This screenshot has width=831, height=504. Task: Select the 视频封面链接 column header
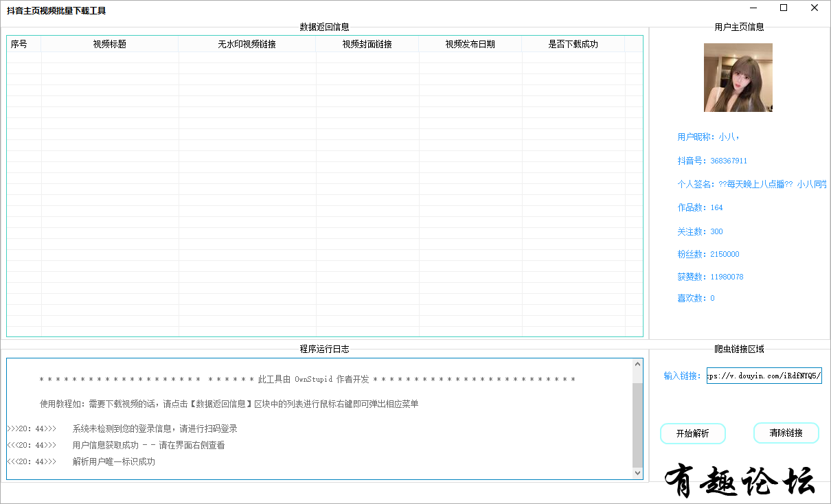[367, 44]
